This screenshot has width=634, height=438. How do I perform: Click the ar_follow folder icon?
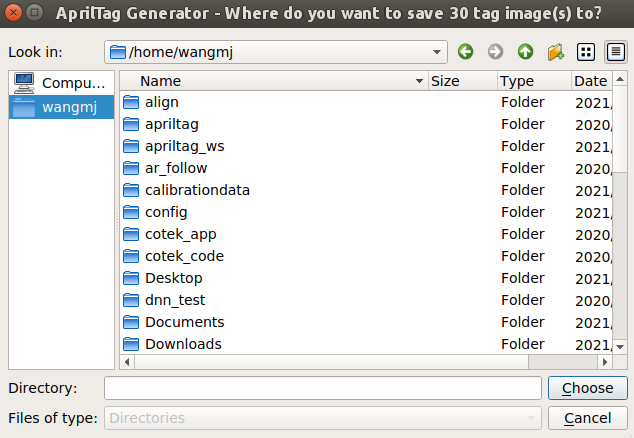click(131, 168)
